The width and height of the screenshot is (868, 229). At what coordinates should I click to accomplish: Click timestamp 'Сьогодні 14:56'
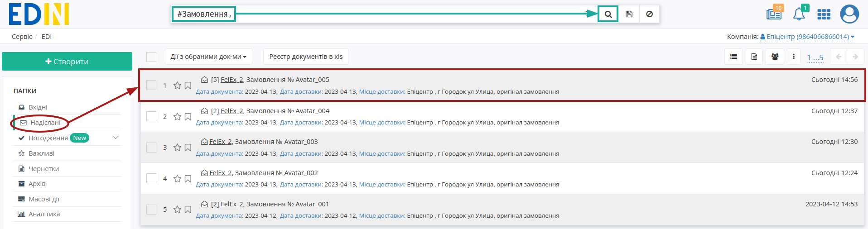coord(834,80)
